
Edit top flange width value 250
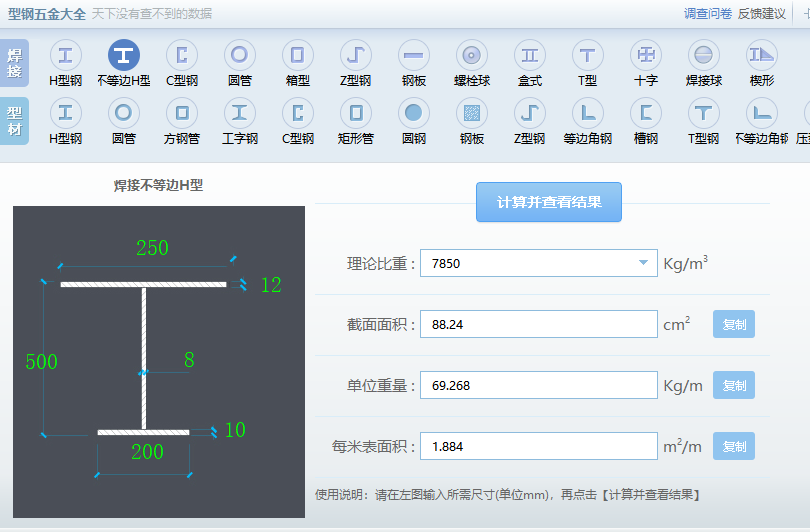(x=152, y=248)
